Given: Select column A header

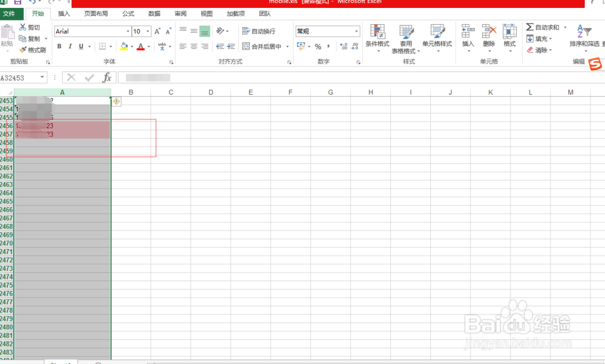Looking at the screenshot, I should click(x=62, y=93).
